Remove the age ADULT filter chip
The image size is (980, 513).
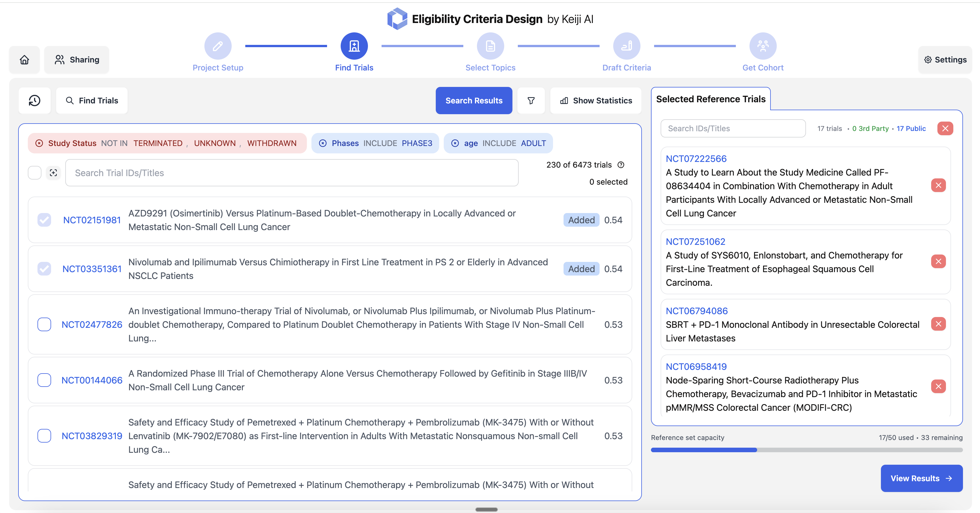pos(455,143)
